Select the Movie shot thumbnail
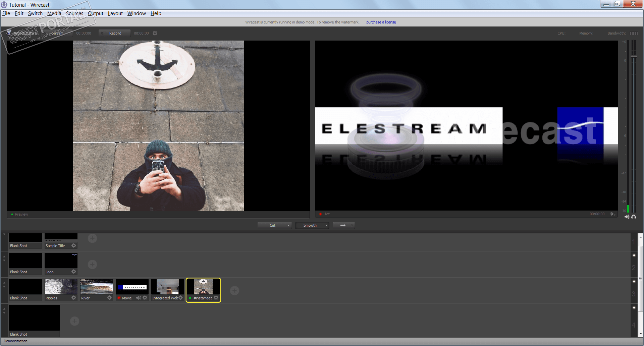Image resolution: width=644 pixels, height=346 pixels. (x=132, y=287)
